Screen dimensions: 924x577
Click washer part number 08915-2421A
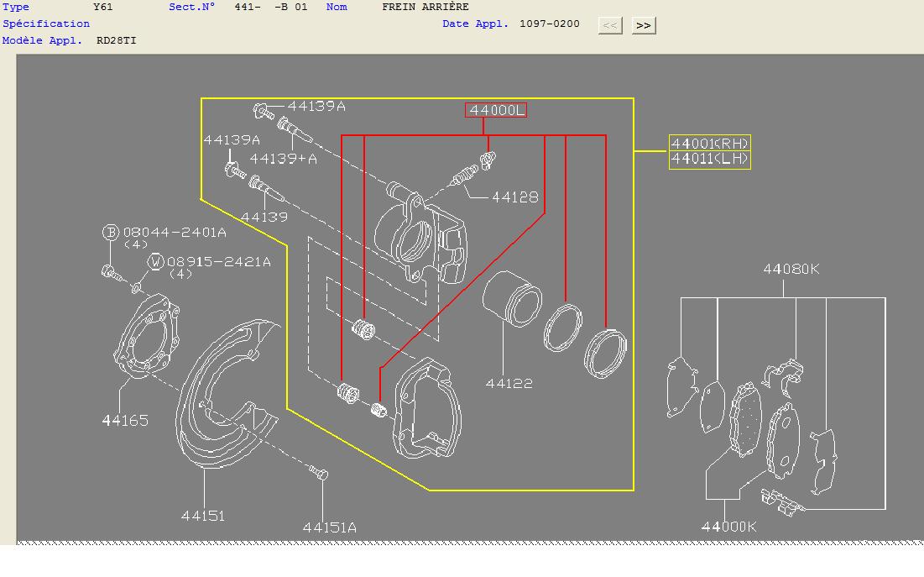coord(219,262)
